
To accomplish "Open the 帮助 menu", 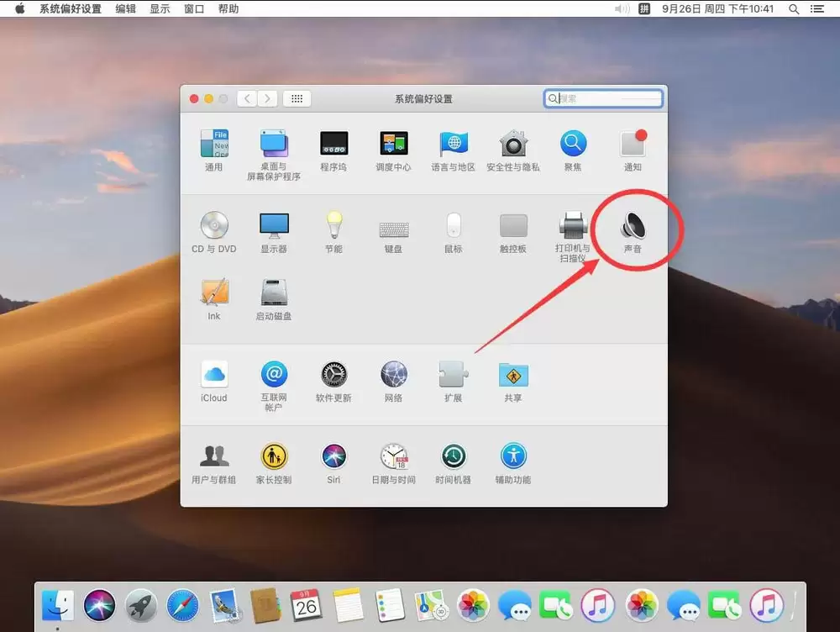I will (x=228, y=8).
